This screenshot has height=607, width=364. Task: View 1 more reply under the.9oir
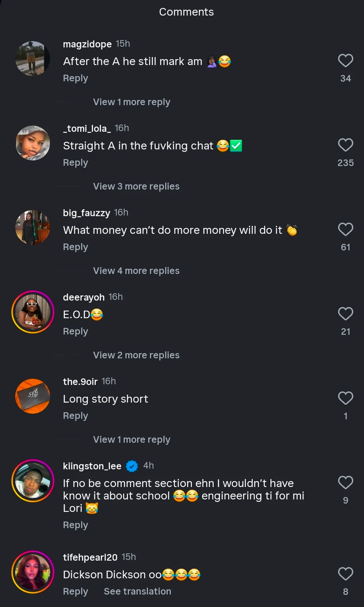[131, 440]
